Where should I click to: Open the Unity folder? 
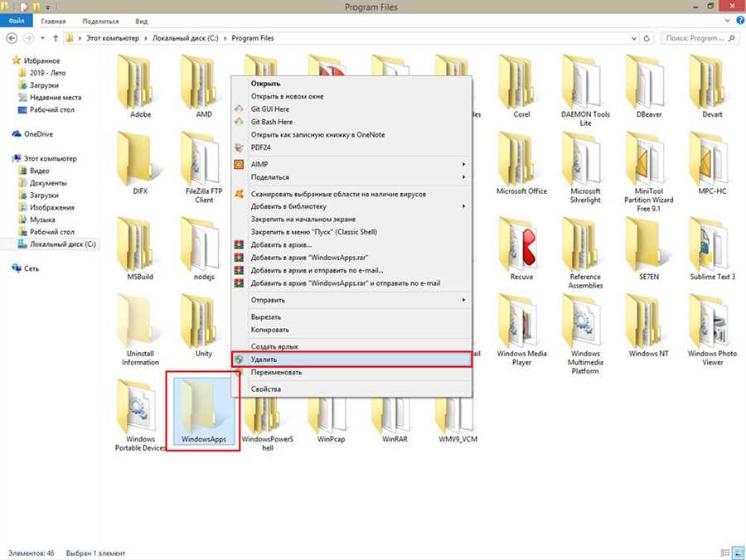click(204, 326)
